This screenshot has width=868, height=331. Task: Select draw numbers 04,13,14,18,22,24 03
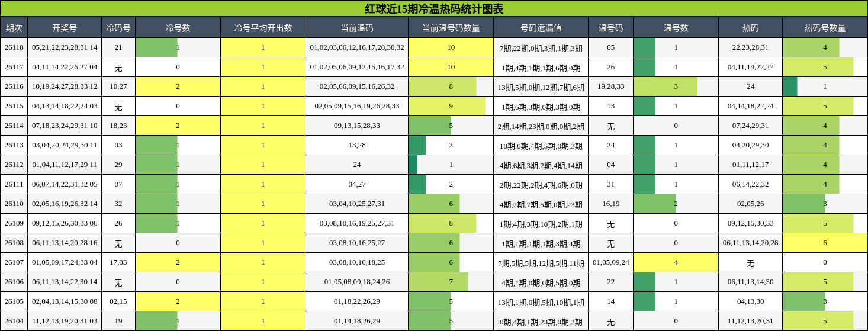65,106
